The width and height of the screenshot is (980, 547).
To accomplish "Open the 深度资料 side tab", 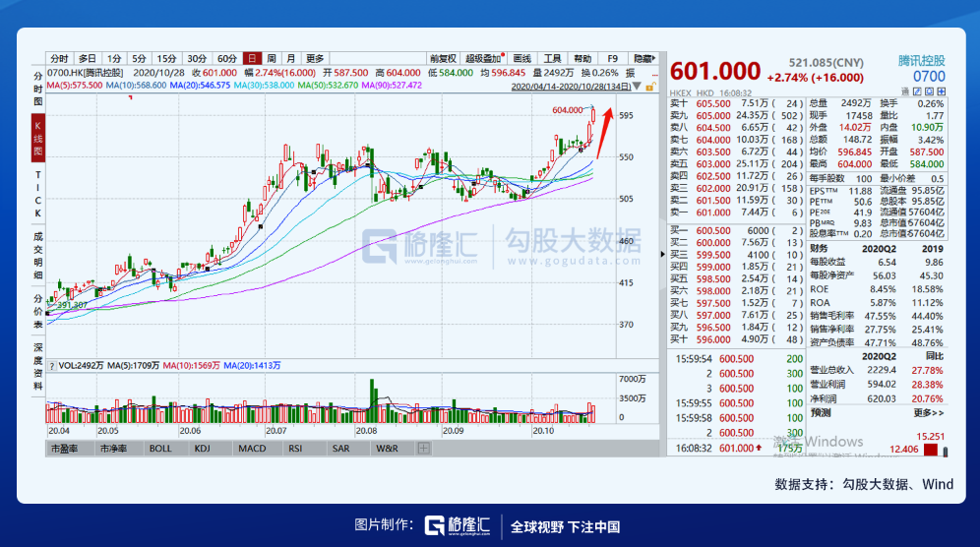I will pyautogui.click(x=38, y=366).
